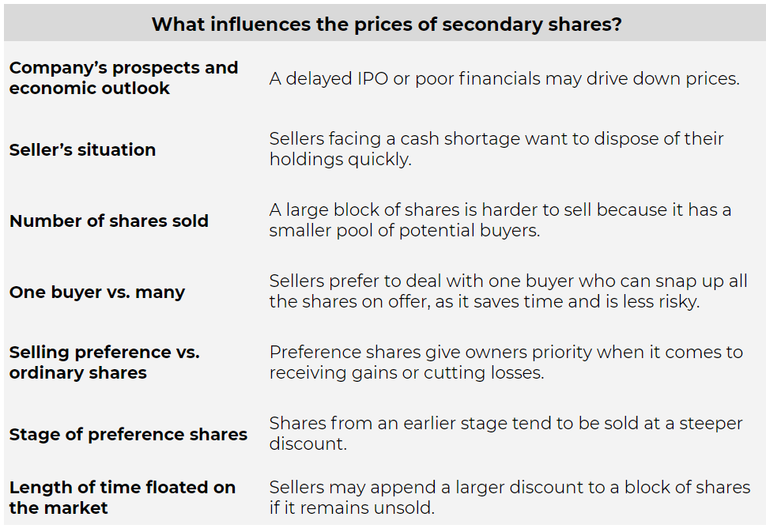
Task: Click the preference shares priority description
Action: [506, 363]
